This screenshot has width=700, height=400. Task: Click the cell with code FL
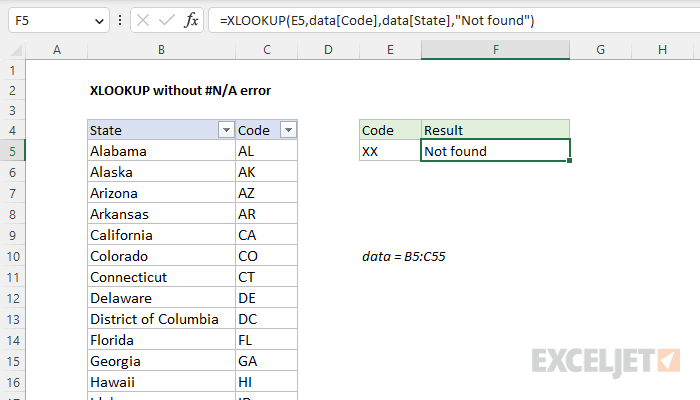[266, 340]
